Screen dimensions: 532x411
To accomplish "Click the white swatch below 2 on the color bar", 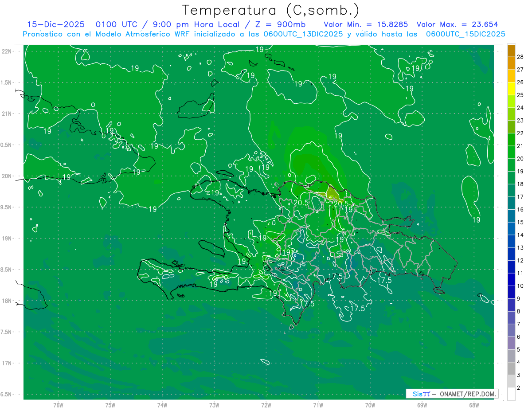I will pos(511,394).
